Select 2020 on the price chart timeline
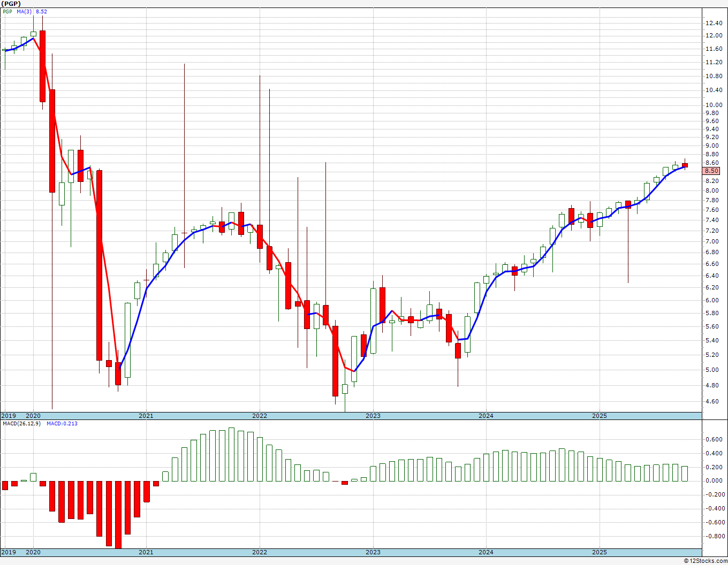This screenshot has width=728, height=565. [33, 416]
